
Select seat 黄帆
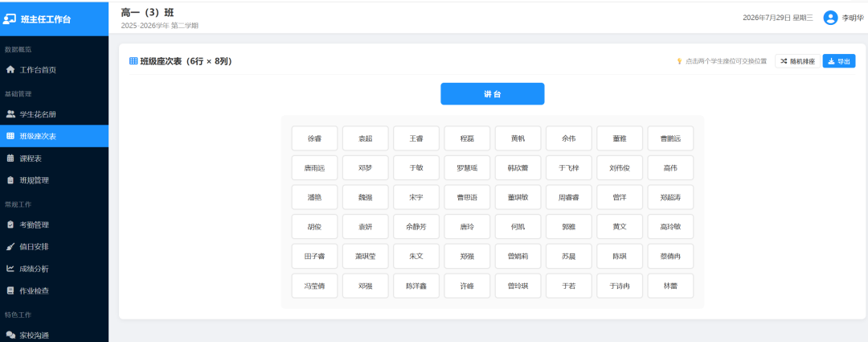tap(518, 138)
